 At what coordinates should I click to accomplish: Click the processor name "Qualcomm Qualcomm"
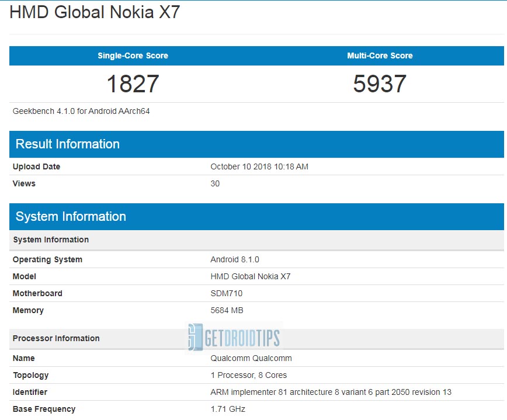(x=251, y=358)
